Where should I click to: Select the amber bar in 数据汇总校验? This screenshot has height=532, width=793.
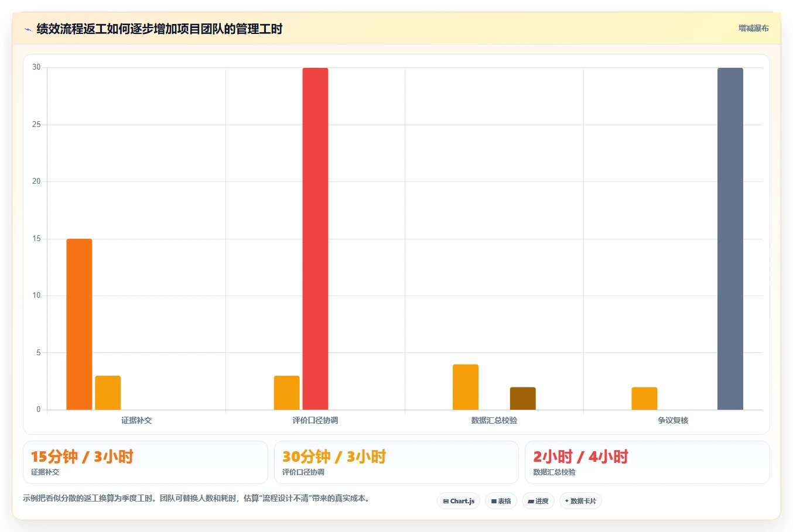[466, 387]
